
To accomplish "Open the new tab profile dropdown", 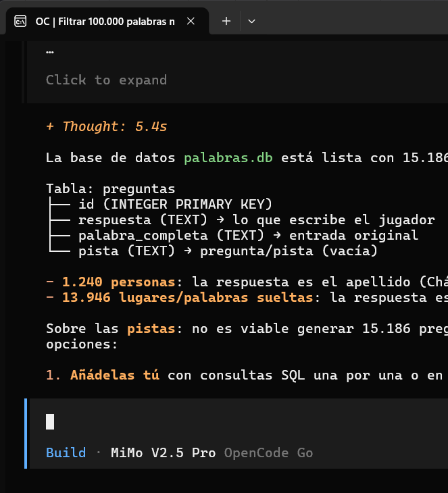I will [x=251, y=22].
